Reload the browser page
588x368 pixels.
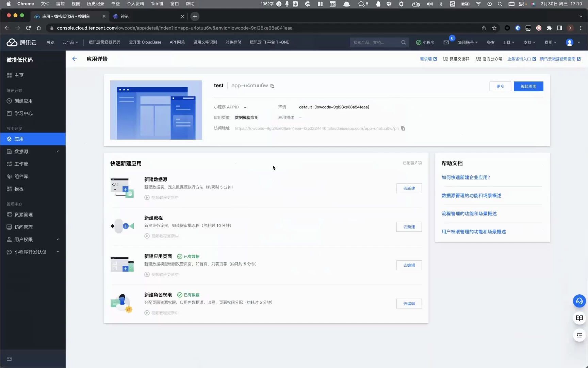tap(28, 28)
